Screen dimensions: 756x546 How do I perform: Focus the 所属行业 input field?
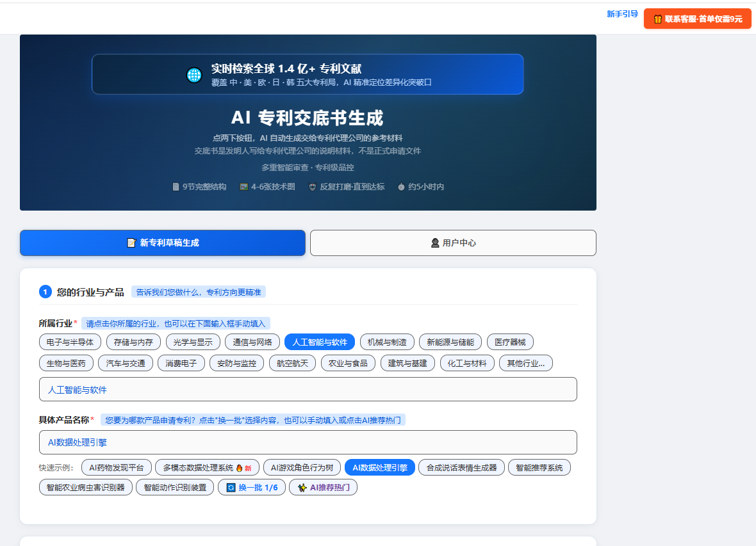pos(308,389)
